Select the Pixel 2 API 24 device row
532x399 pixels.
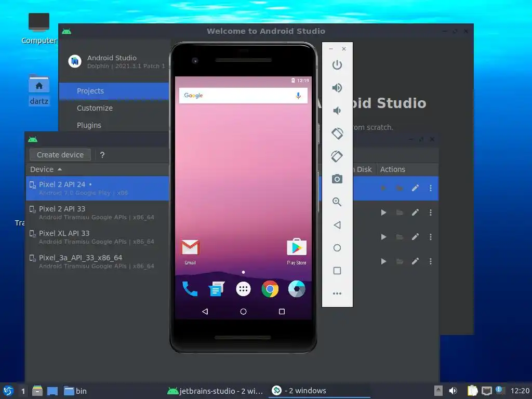98,188
